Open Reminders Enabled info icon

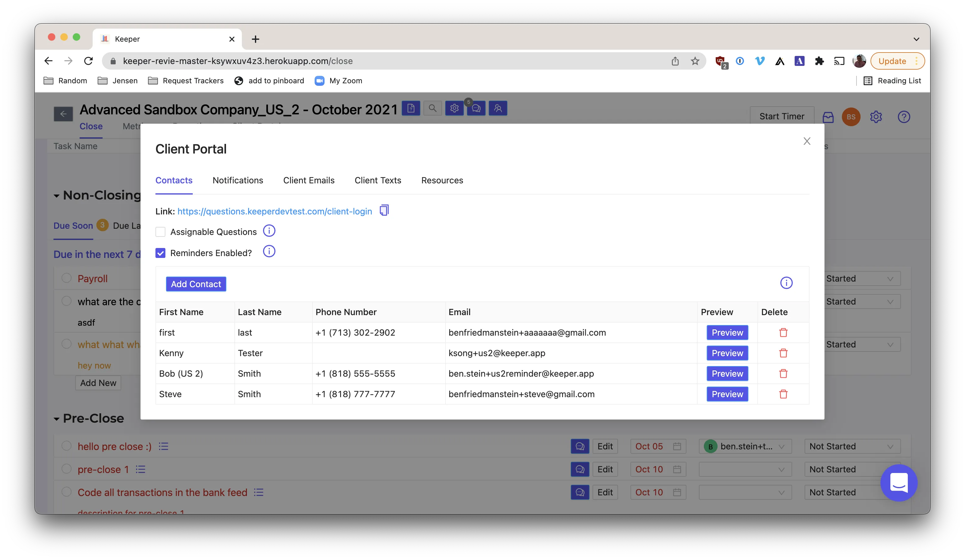269,251
